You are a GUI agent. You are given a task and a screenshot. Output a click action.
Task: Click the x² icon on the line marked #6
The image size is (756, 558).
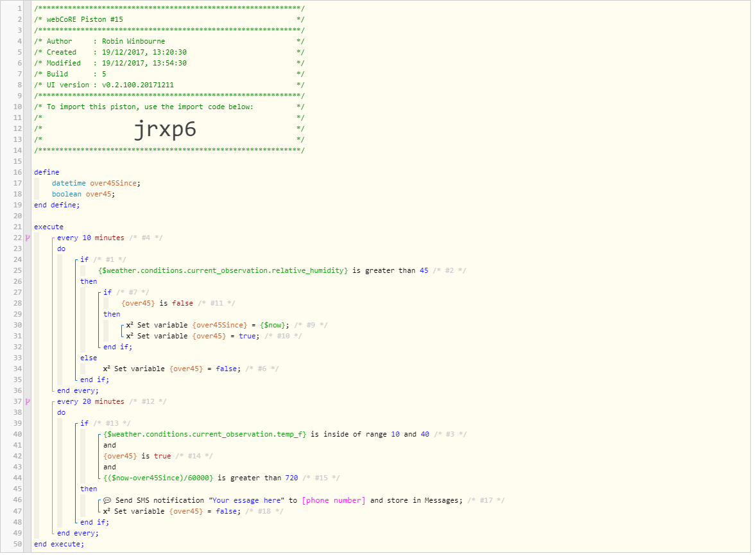pyautogui.click(x=107, y=369)
